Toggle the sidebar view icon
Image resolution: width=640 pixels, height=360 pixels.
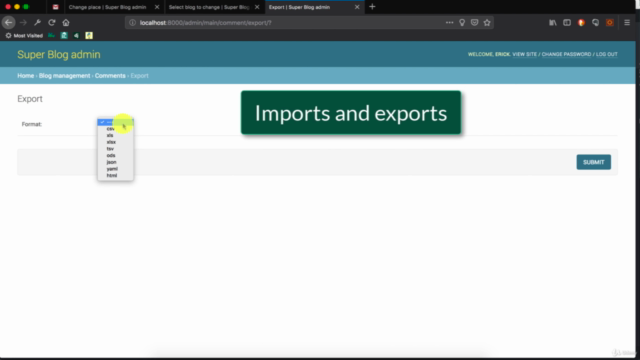coord(567,22)
